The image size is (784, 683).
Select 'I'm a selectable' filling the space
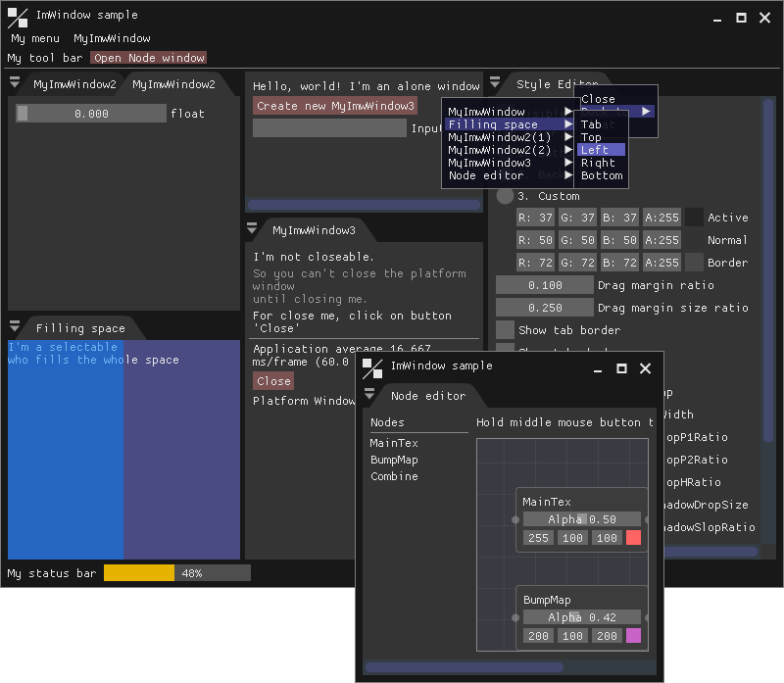(63, 347)
